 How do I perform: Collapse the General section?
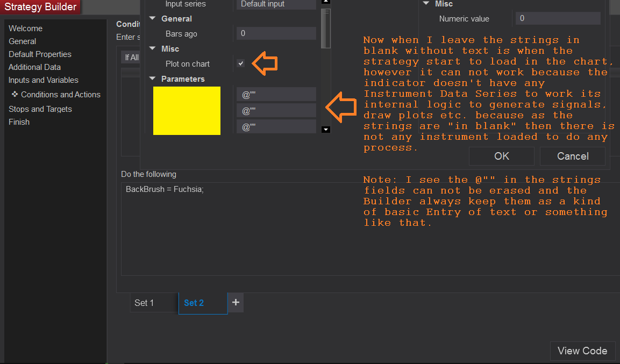pos(152,18)
